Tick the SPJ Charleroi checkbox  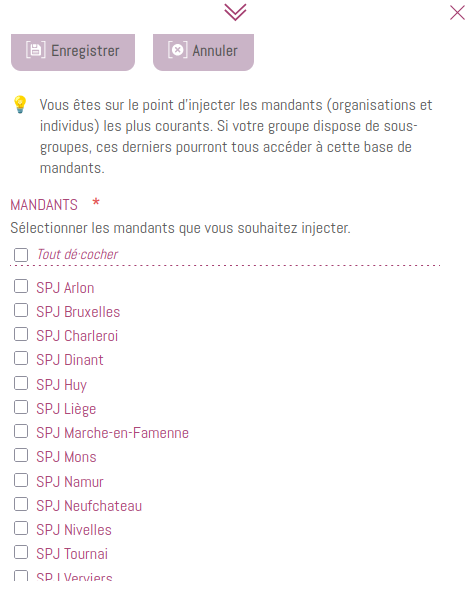tap(21, 334)
